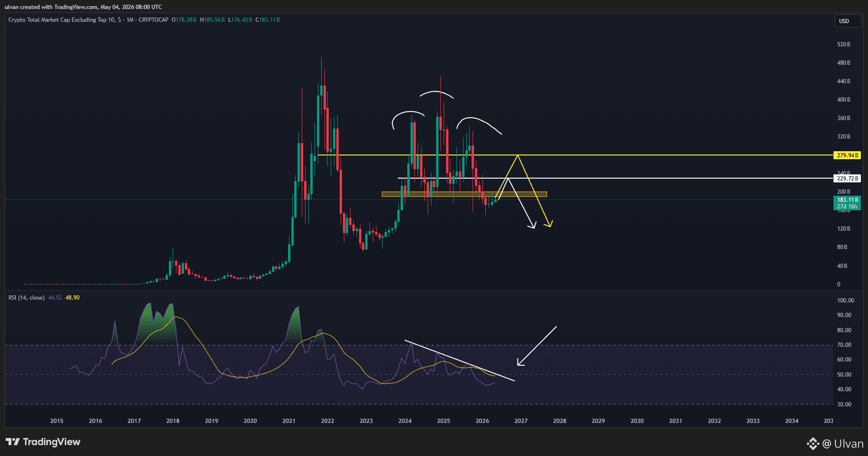
Task: Click the 520B price axis label
Action: [844, 44]
